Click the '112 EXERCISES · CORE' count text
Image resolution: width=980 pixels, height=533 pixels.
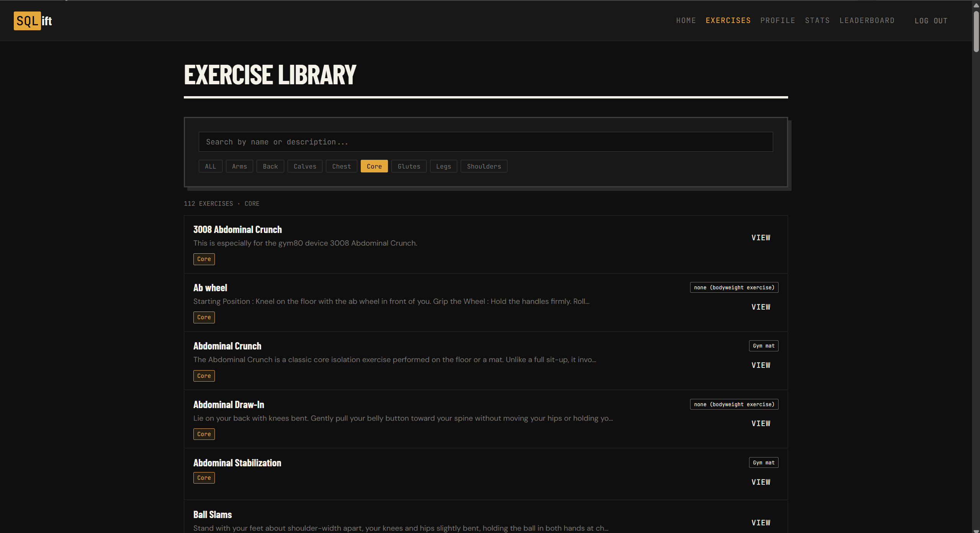(x=222, y=203)
